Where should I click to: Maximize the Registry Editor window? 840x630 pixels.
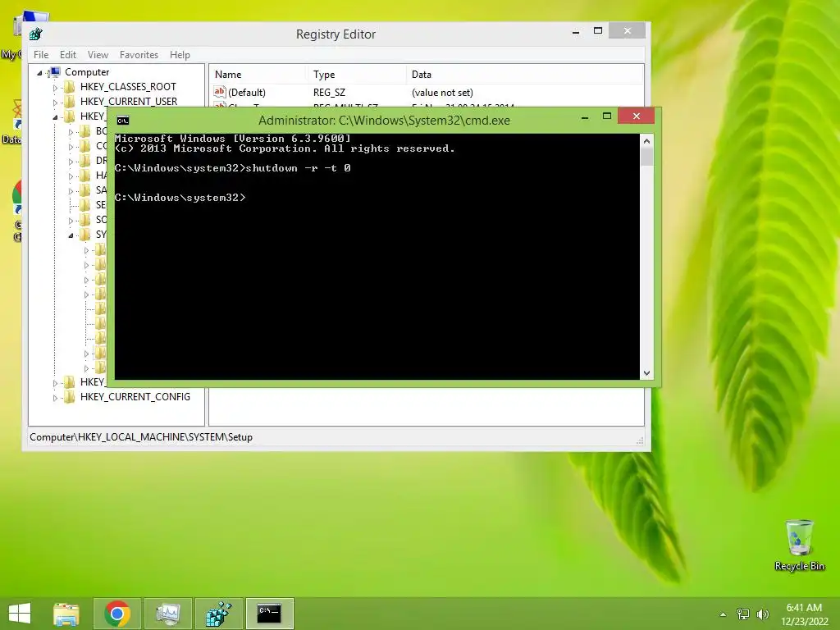coord(598,31)
